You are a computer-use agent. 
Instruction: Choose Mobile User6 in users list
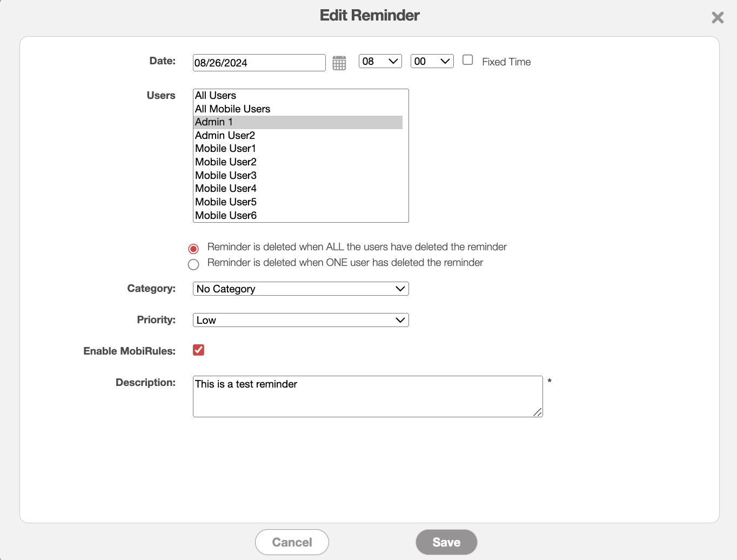click(x=225, y=216)
